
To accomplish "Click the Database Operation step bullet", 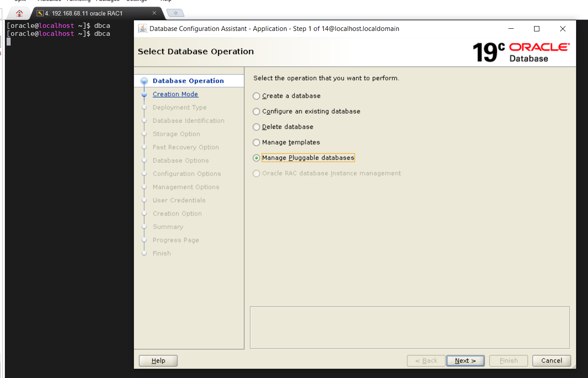I will point(144,81).
